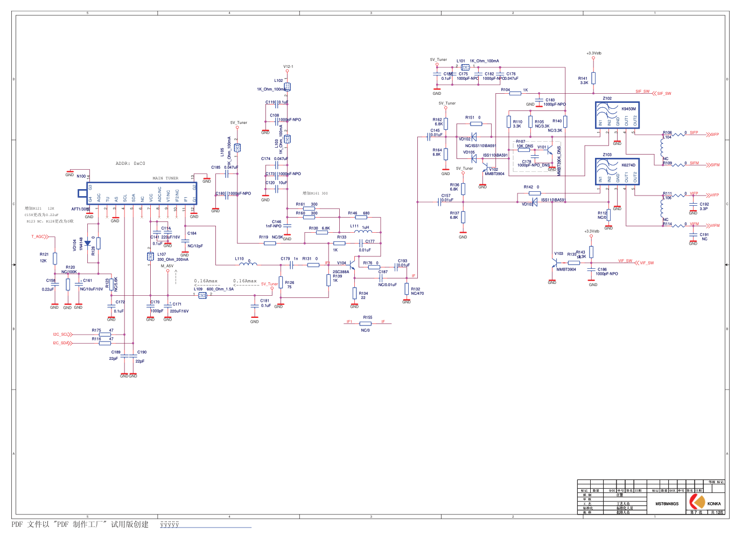Image resolution: width=756 pixels, height=535 pixels.
Task: Click the C183 1000pF-NPO capacitor label
Action: [555, 102]
